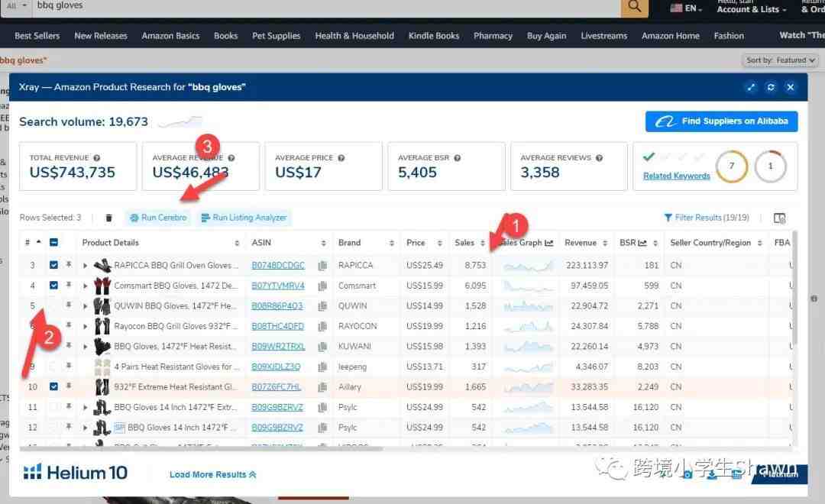This screenshot has width=825, height=504.
Task: Click the Run Cerebro button
Action: pyautogui.click(x=158, y=218)
